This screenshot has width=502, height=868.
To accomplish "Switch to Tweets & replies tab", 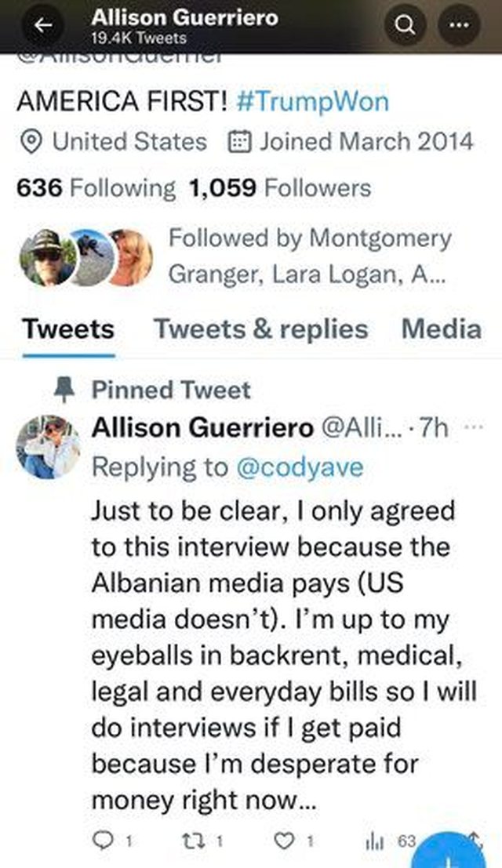I will 260,329.
